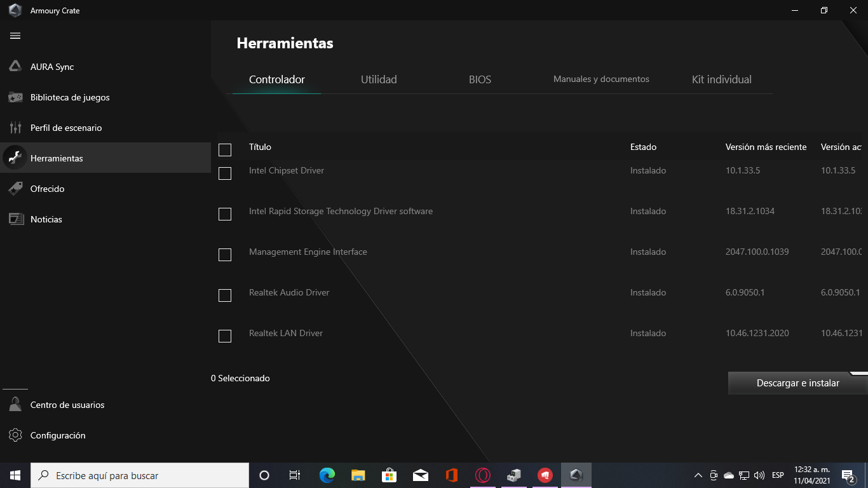Click the Herramientas wrench icon

point(15,158)
